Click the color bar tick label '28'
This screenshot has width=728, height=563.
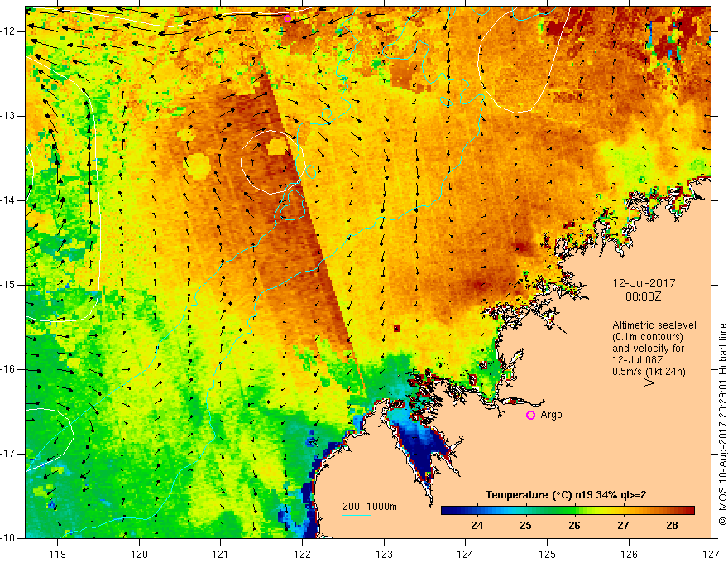coord(672,526)
